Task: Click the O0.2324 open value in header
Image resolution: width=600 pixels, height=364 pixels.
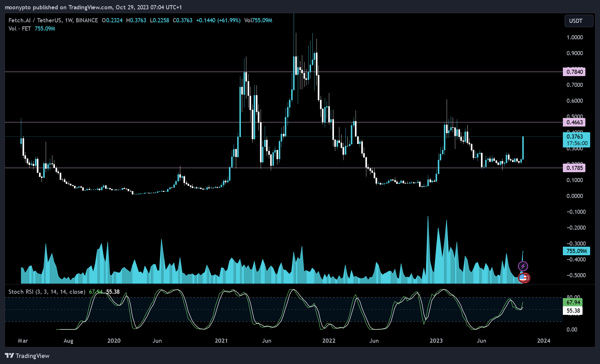Action: [112, 20]
